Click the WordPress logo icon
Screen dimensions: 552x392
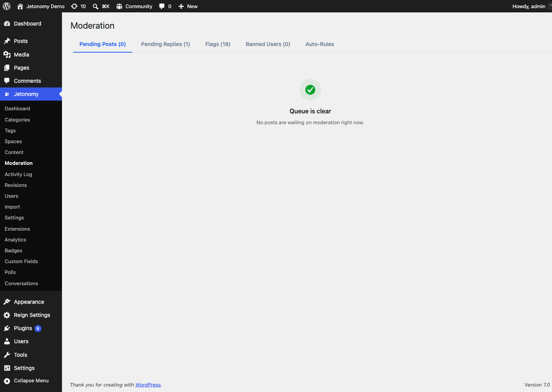[7, 6]
